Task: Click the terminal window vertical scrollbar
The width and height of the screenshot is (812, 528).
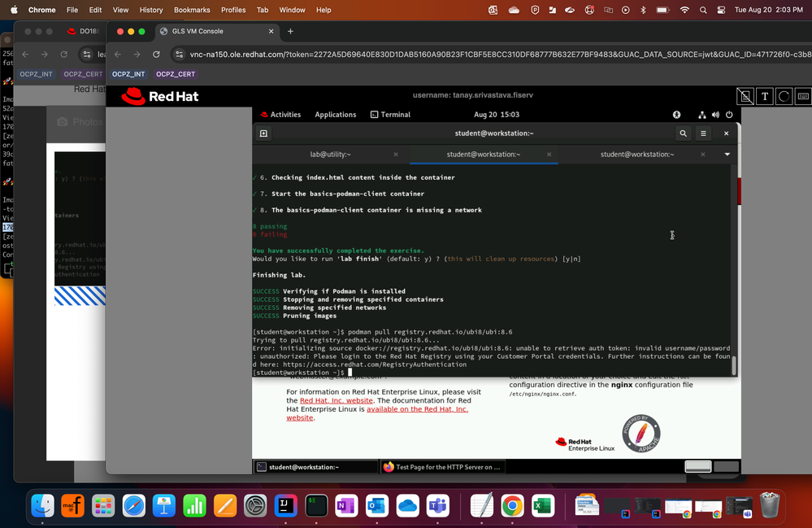Action: click(x=734, y=365)
